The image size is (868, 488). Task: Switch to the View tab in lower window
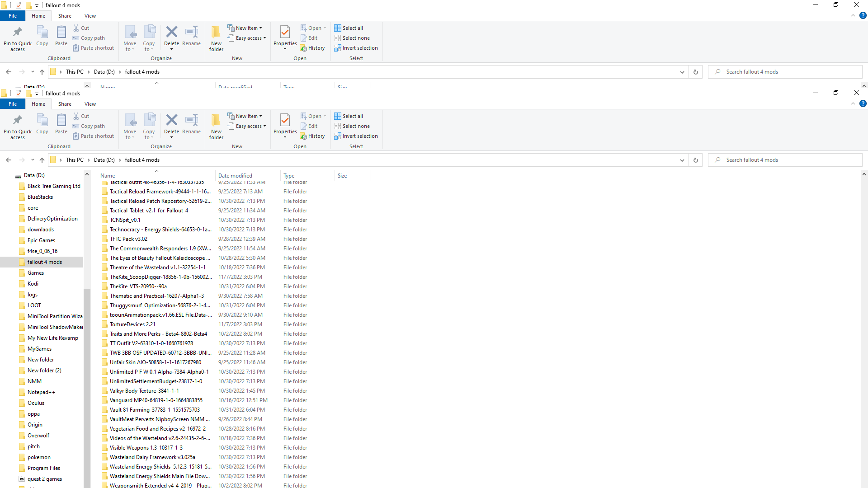point(90,104)
